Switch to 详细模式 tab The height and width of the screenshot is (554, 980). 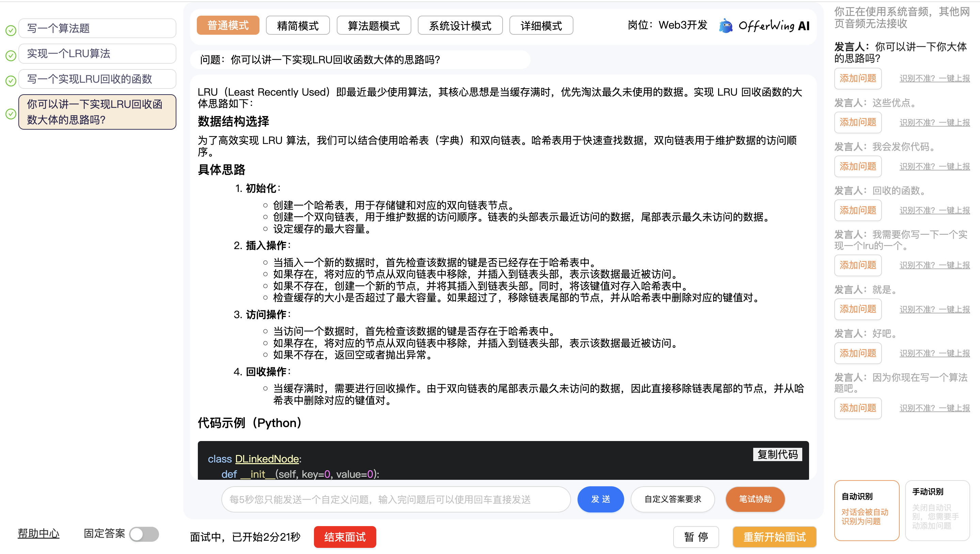point(541,26)
